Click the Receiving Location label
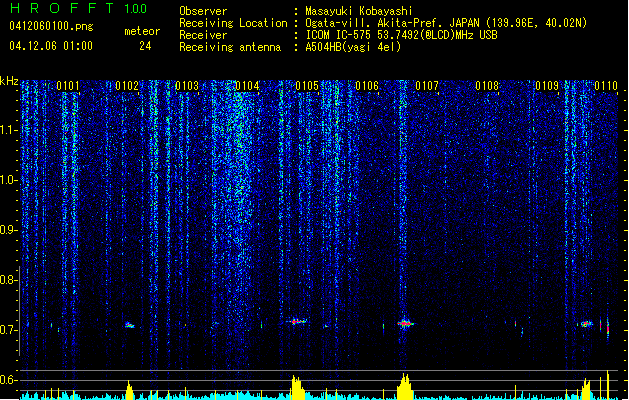 point(233,23)
